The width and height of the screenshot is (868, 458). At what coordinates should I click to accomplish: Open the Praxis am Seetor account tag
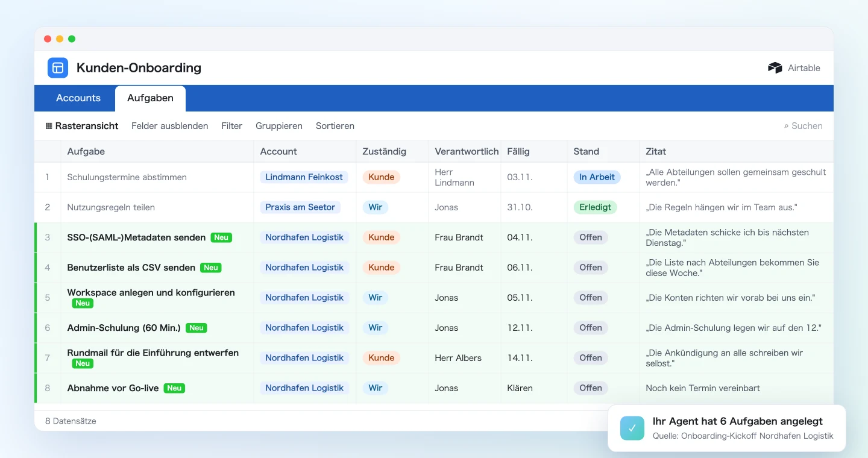tap(300, 207)
